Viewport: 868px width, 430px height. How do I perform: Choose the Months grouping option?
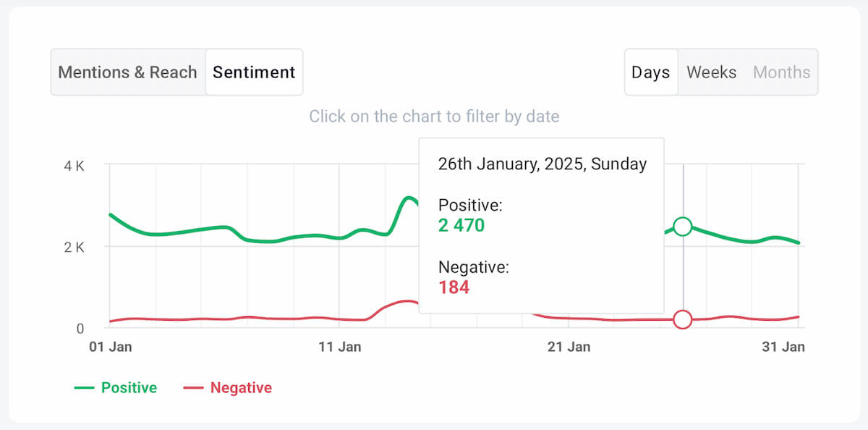pyautogui.click(x=781, y=72)
